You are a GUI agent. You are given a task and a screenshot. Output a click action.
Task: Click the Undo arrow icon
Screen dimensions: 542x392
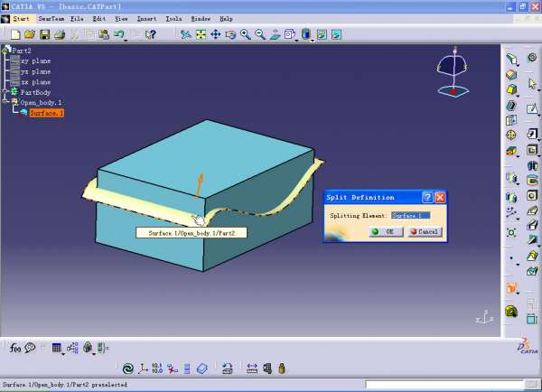click(118, 35)
